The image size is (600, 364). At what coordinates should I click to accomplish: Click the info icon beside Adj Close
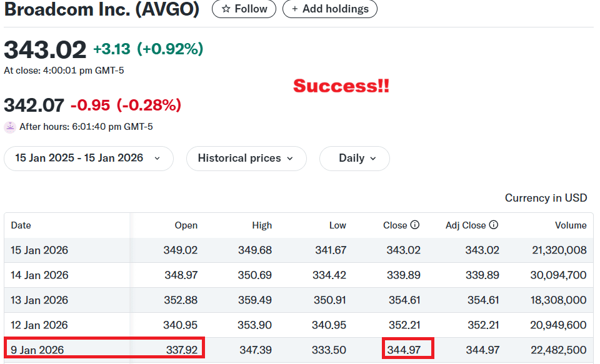tap(494, 225)
